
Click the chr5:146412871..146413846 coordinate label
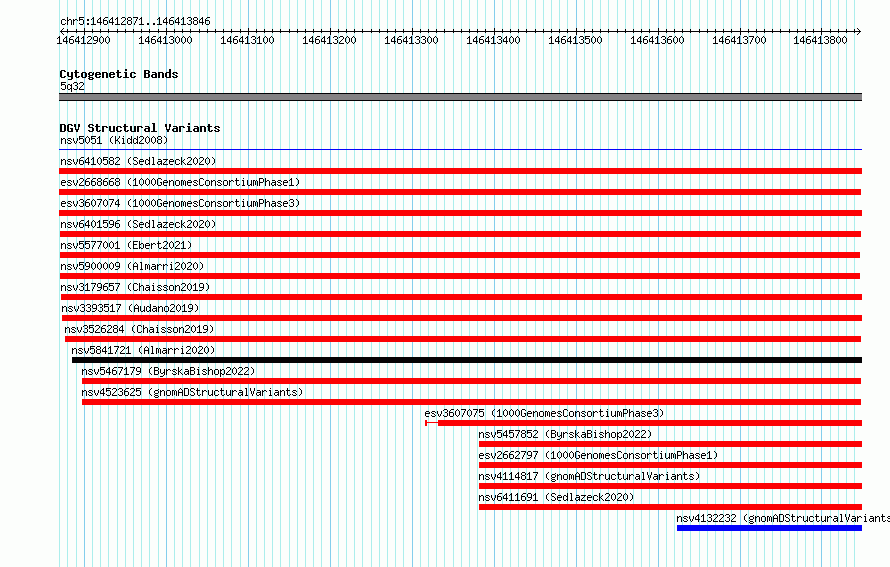[x=135, y=22]
